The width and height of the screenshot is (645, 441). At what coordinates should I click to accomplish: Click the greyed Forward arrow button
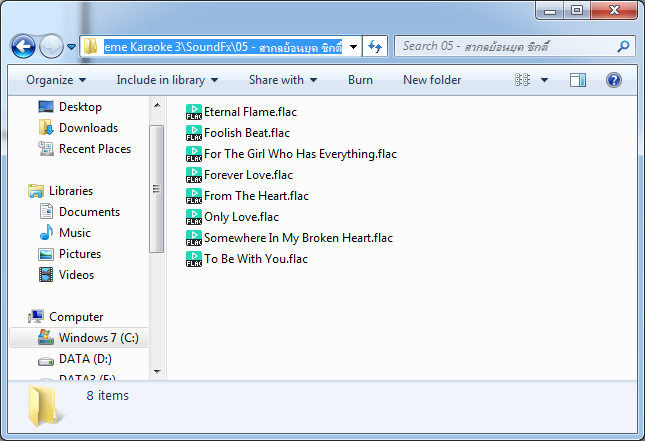[51, 46]
